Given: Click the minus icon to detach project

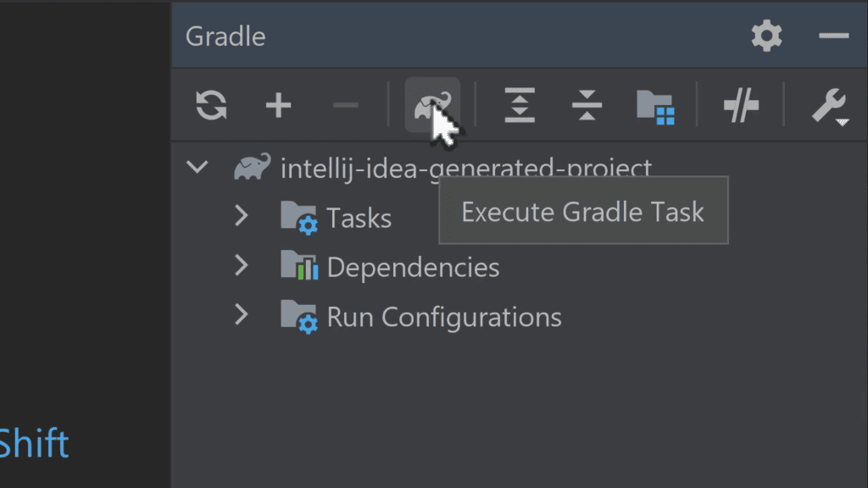Looking at the screenshot, I should [346, 106].
